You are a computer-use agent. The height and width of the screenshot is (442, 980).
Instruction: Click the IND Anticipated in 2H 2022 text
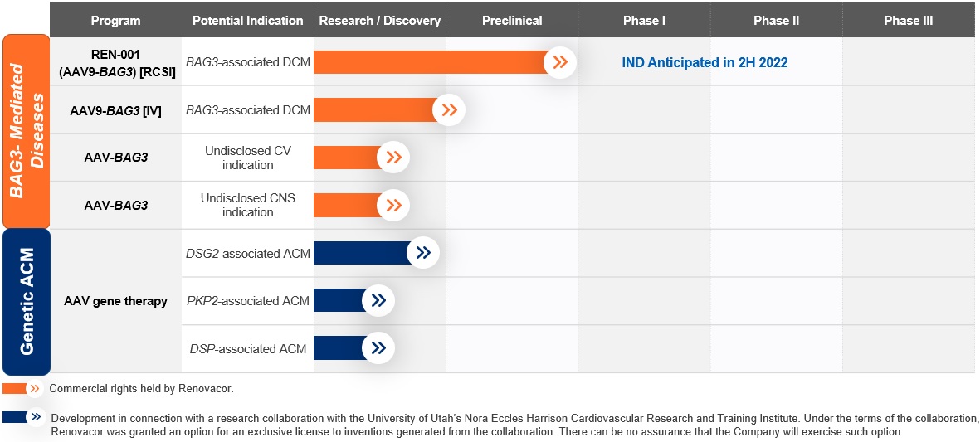point(705,62)
